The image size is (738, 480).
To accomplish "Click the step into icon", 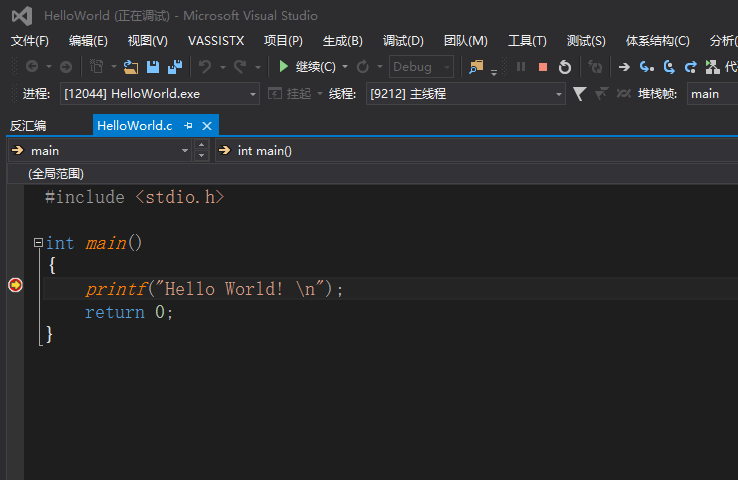I will tap(646, 67).
